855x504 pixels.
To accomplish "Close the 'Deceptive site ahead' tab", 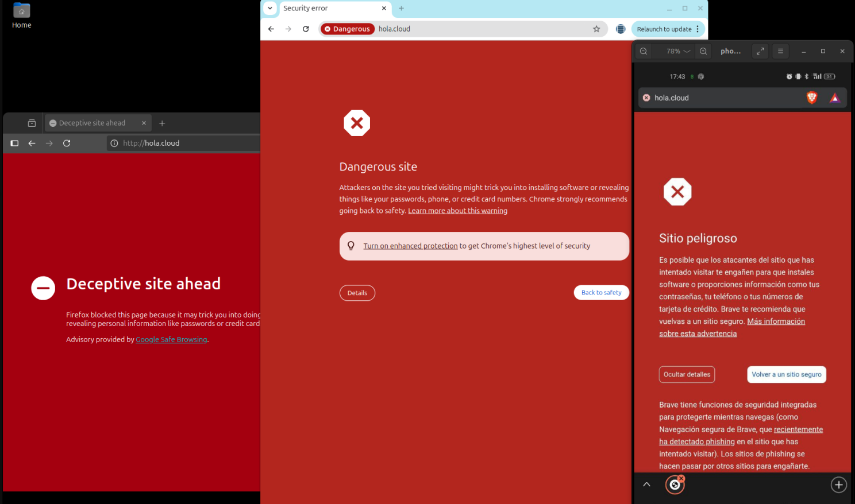I will [x=144, y=123].
